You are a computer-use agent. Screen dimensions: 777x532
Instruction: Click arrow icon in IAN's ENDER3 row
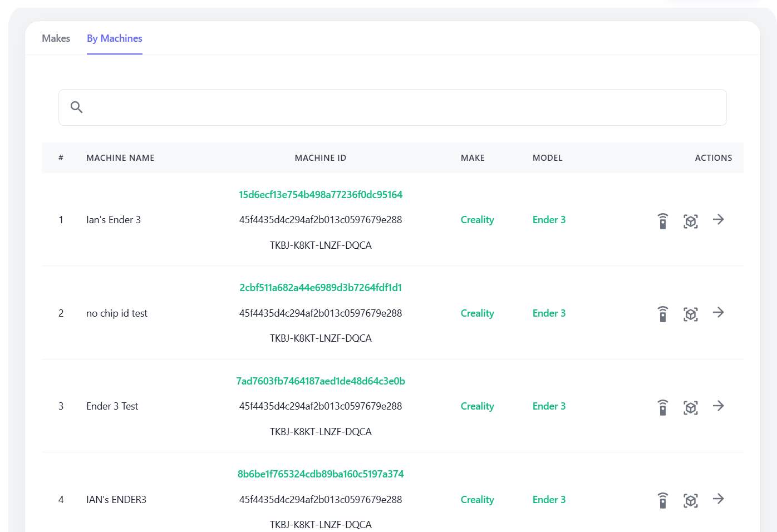[x=719, y=499]
